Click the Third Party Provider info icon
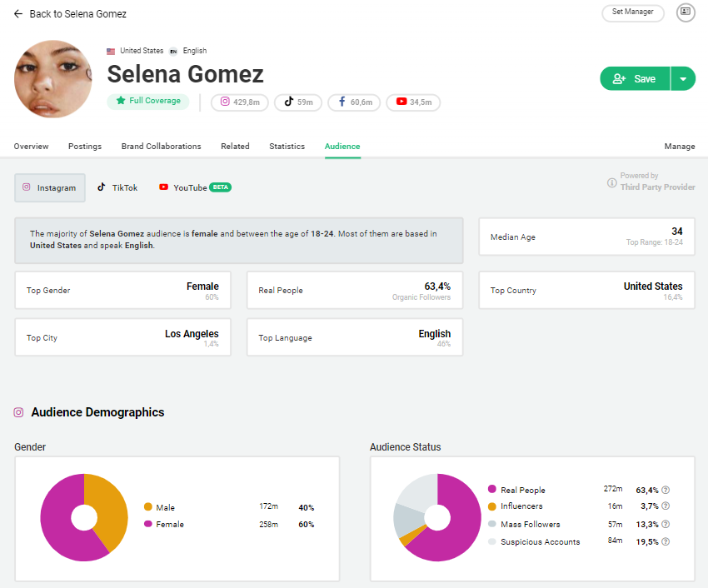The height and width of the screenshot is (588, 708). (x=614, y=185)
